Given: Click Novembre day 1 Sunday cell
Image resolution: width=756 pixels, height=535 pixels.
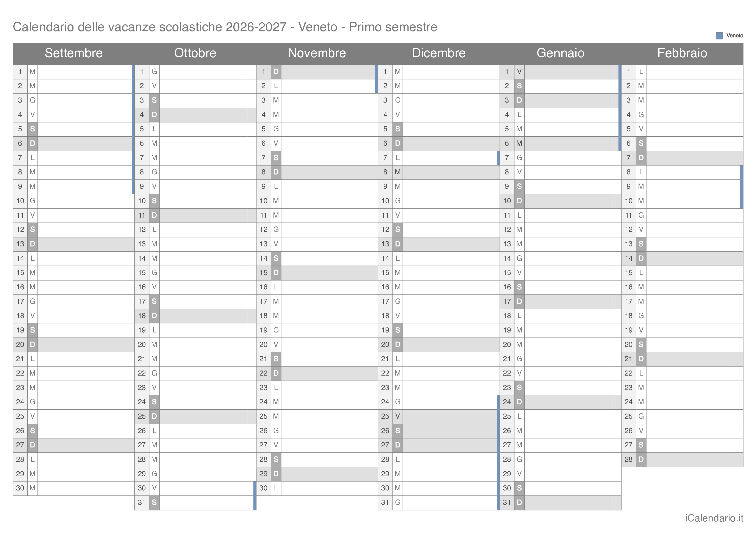Looking at the screenshot, I should click(x=276, y=72).
